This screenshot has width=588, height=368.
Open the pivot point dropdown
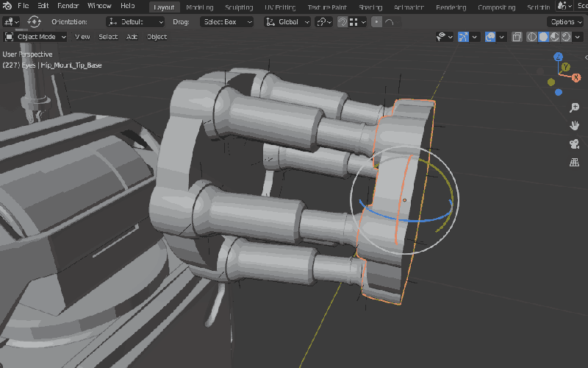click(323, 22)
